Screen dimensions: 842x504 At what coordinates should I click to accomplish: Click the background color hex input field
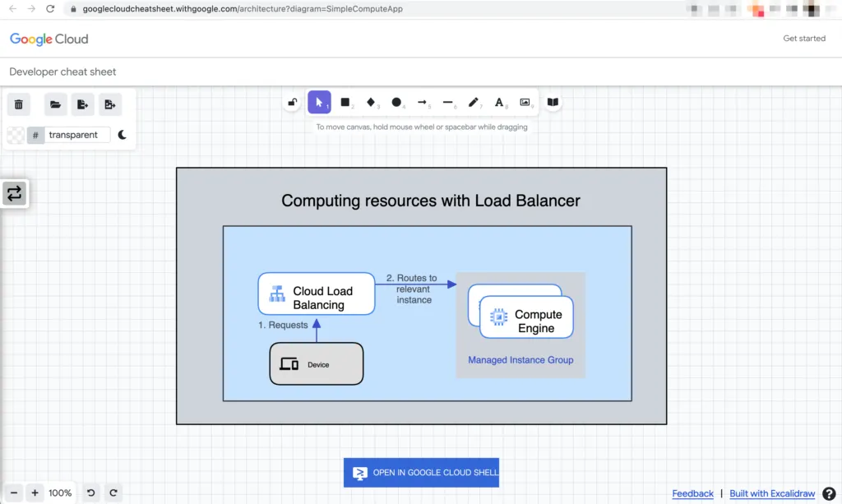coord(78,135)
